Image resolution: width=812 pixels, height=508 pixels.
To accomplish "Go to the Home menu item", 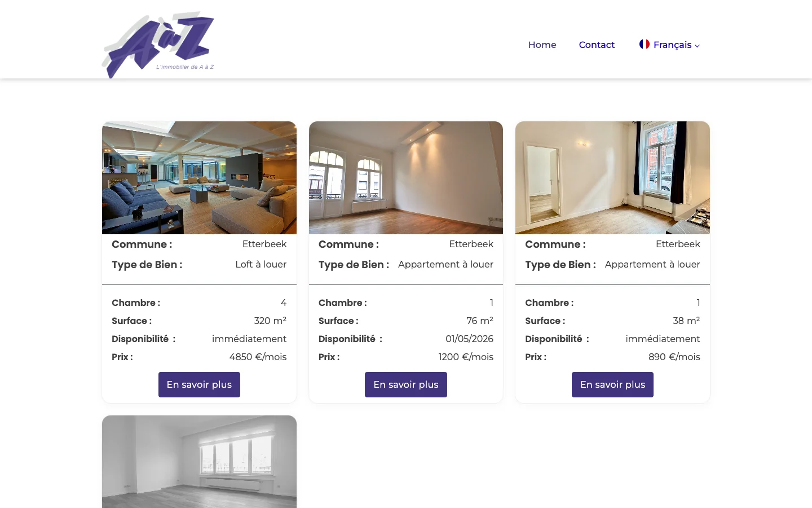I will [x=542, y=45].
